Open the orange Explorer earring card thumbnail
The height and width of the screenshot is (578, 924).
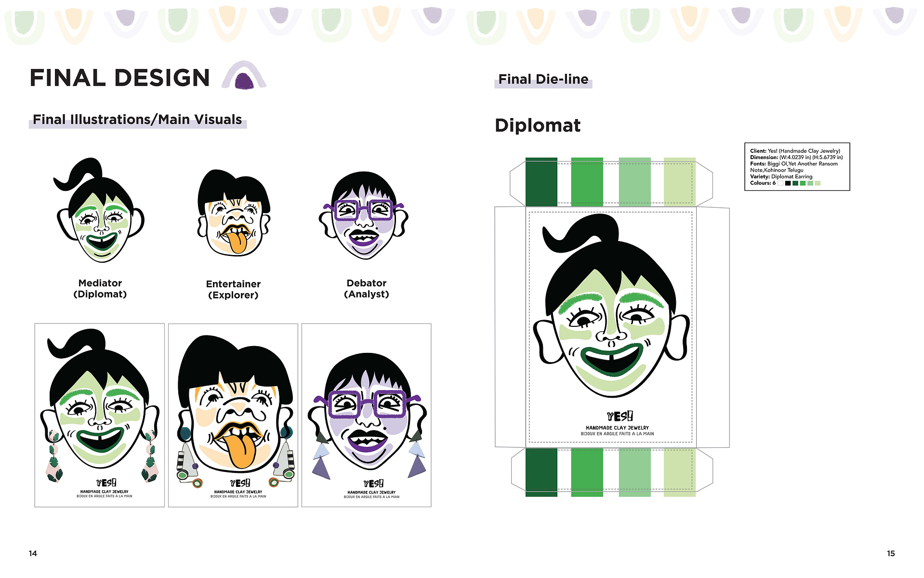pos(233,415)
